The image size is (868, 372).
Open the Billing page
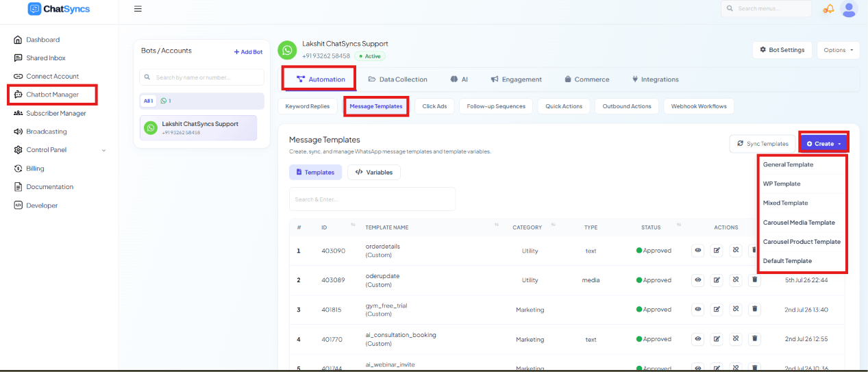point(35,169)
